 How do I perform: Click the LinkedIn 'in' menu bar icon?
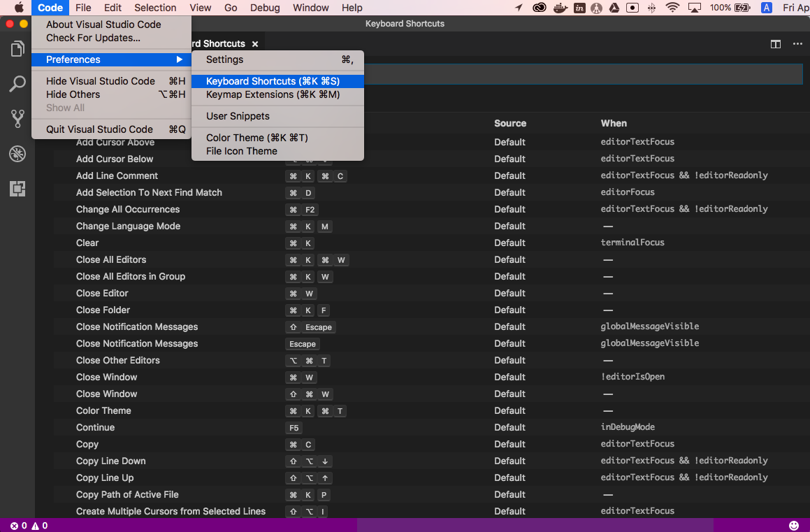(x=579, y=7)
